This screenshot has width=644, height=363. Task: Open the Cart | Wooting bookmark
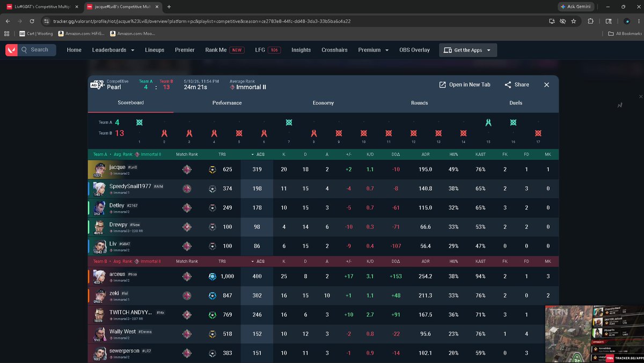pos(36,33)
